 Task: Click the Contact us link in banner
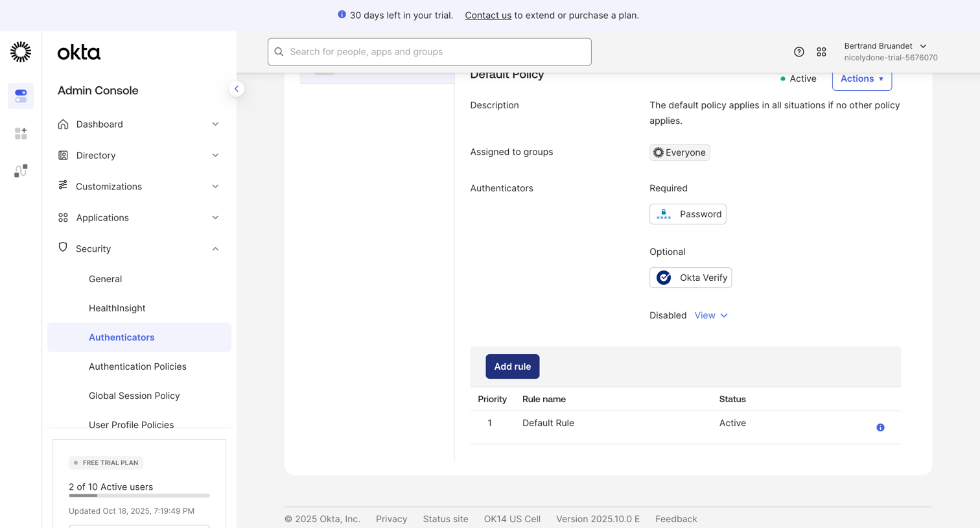click(488, 15)
